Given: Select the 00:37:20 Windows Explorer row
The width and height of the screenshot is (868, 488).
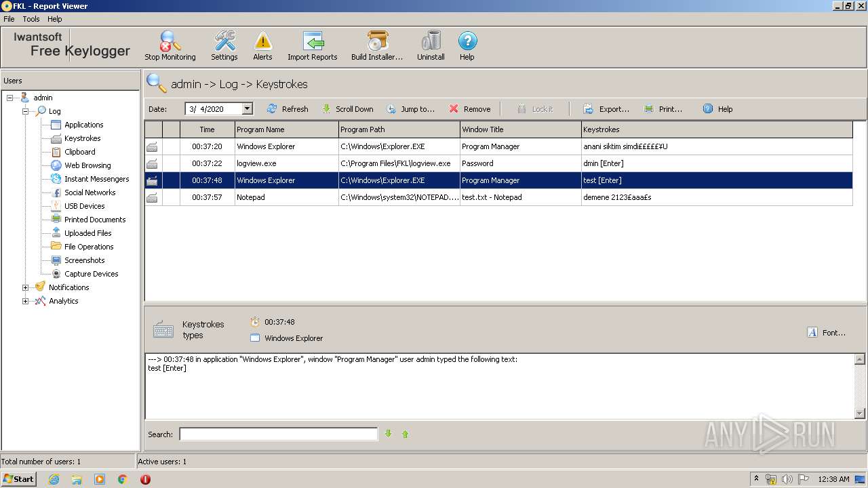Looking at the screenshot, I should (x=498, y=146).
